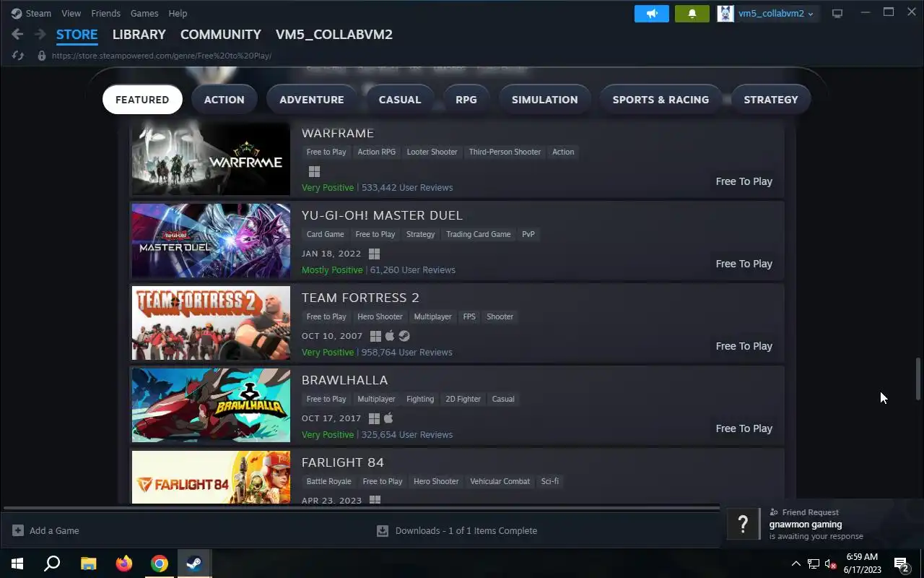This screenshot has width=924, height=578.
Task: Open Downloads 1 of 1 Items Complete
Action: (x=457, y=530)
